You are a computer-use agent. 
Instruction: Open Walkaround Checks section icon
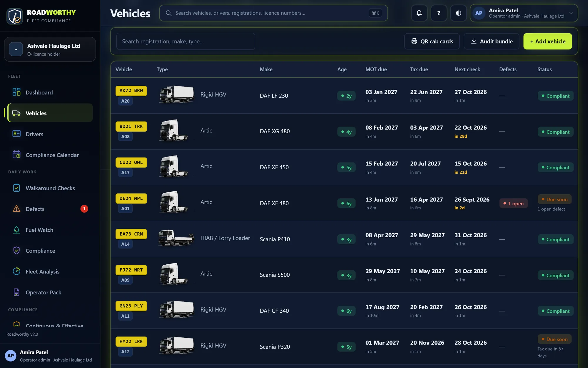(x=16, y=188)
